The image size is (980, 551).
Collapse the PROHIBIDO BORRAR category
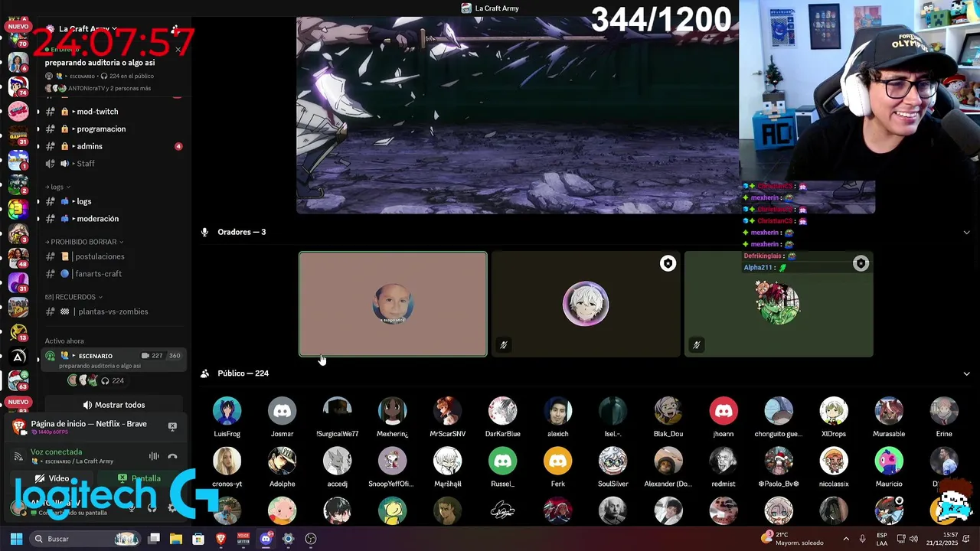pyautogui.click(x=84, y=242)
